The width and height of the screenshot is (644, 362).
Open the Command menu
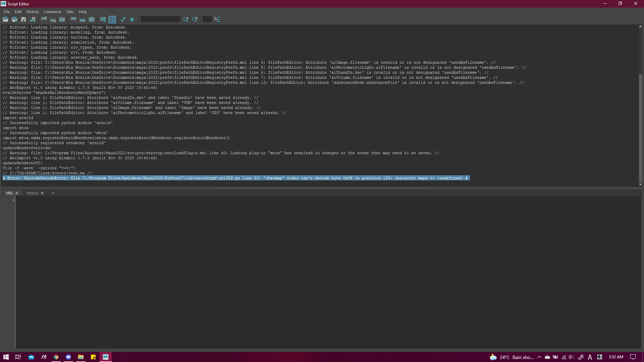click(x=52, y=11)
